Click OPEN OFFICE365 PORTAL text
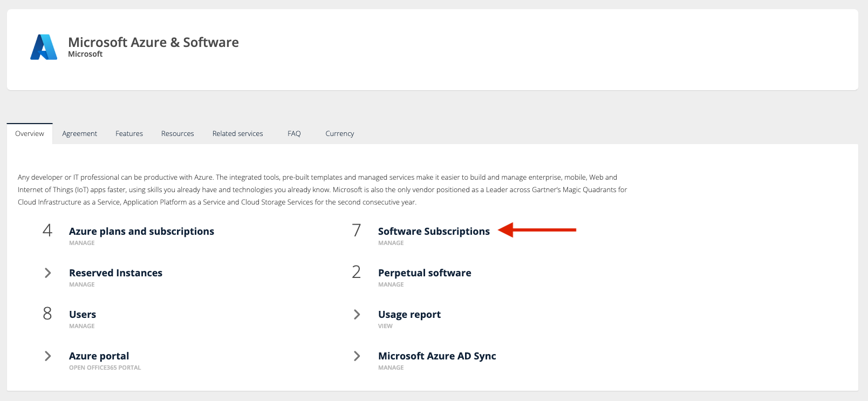The height and width of the screenshot is (401, 868). point(105,368)
